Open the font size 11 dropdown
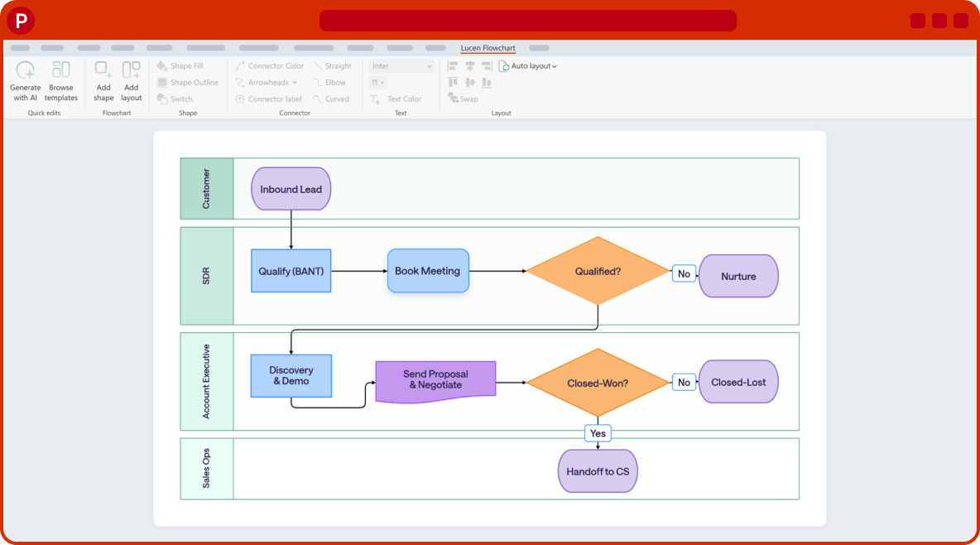The image size is (980, 545). 377,83
